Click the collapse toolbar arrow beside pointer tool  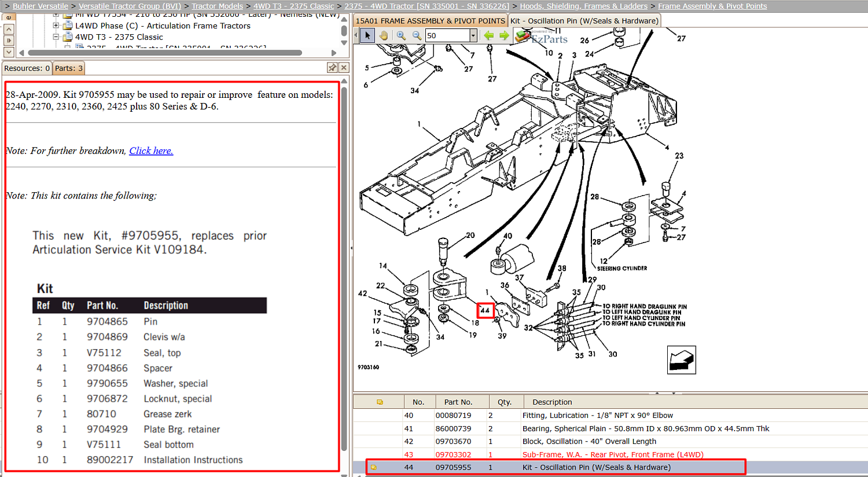click(356, 36)
